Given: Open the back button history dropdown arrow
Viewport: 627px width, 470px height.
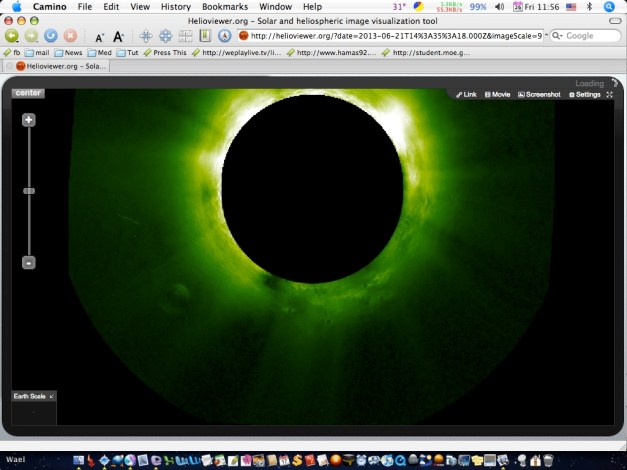Looking at the screenshot, I should click(x=18, y=40).
